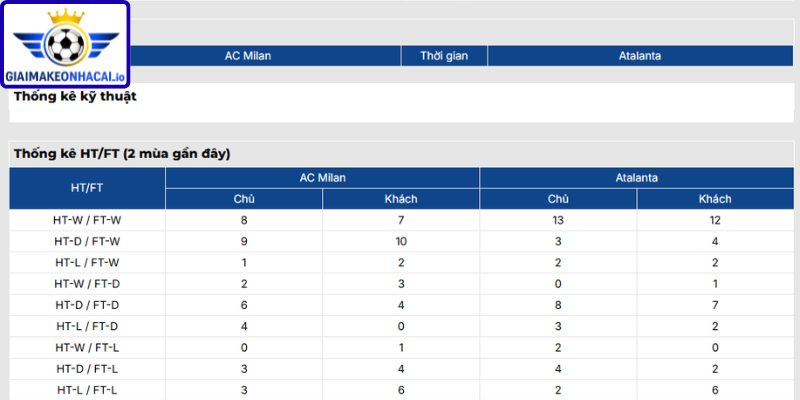Choose Atalanta Chủ value 2, HT-W / FT-L row
Screen dimensions: 800x400
tap(558, 348)
